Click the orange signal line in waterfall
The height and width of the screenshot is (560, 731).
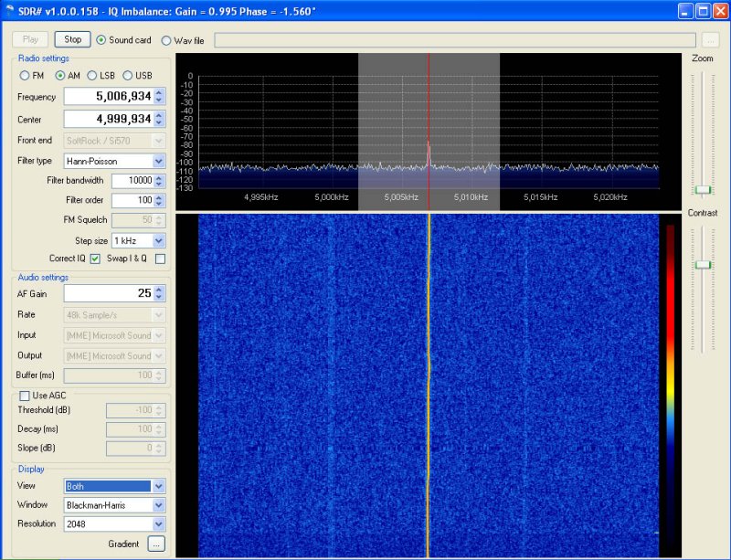coord(429,386)
